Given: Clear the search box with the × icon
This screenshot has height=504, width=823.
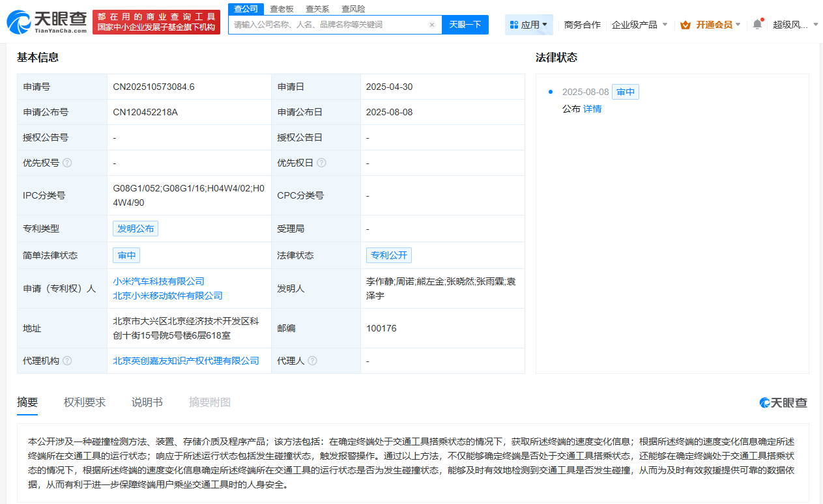Looking at the screenshot, I should pyautogui.click(x=432, y=24).
